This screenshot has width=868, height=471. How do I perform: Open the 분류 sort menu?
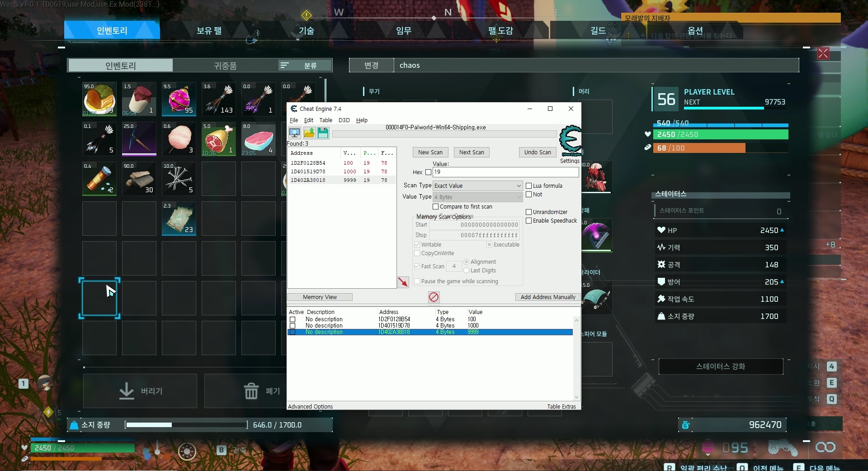pyautogui.click(x=305, y=65)
